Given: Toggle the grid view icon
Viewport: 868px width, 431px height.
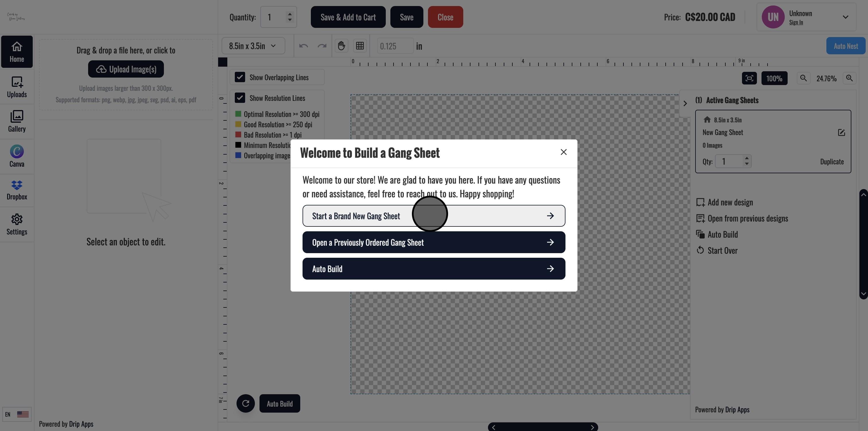Looking at the screenshot, I should point(360,45).
